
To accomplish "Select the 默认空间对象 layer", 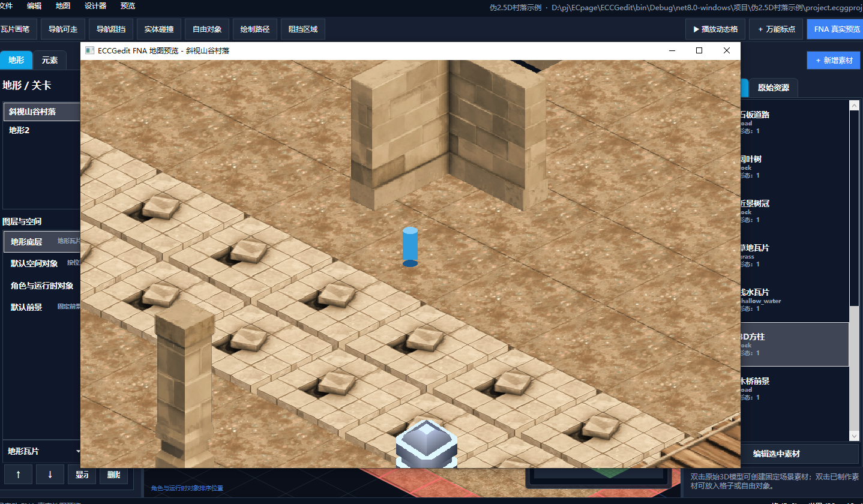I will [42, 263].
